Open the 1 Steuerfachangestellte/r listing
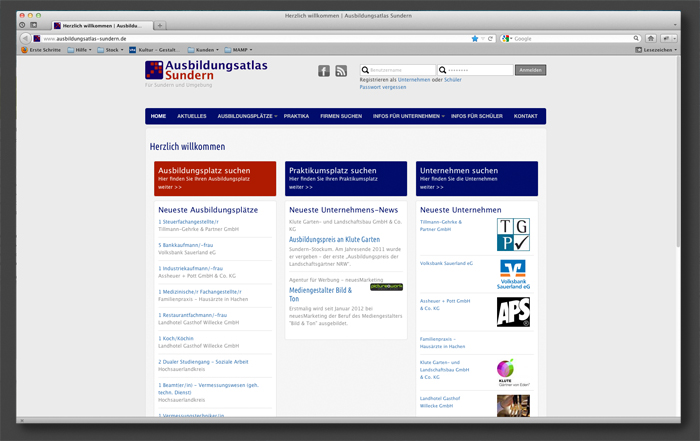 (x=188, y=222)
